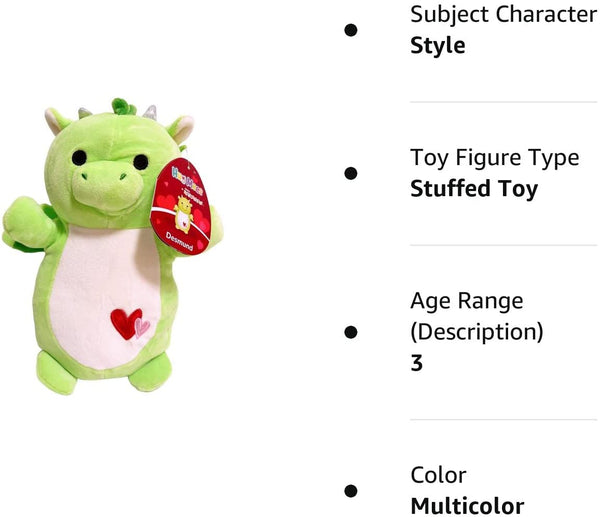Click the bullet beside Color

(351, 491)
